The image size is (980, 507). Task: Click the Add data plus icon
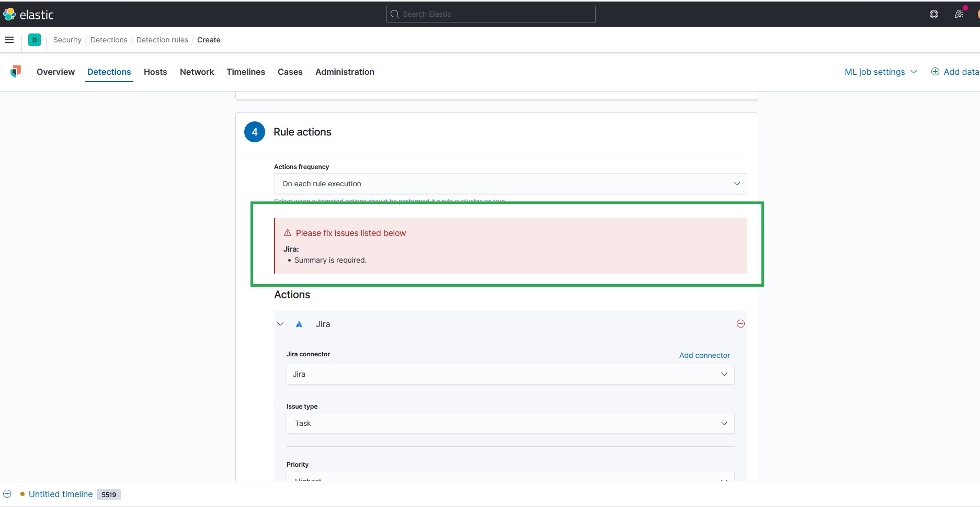[935, 71]
